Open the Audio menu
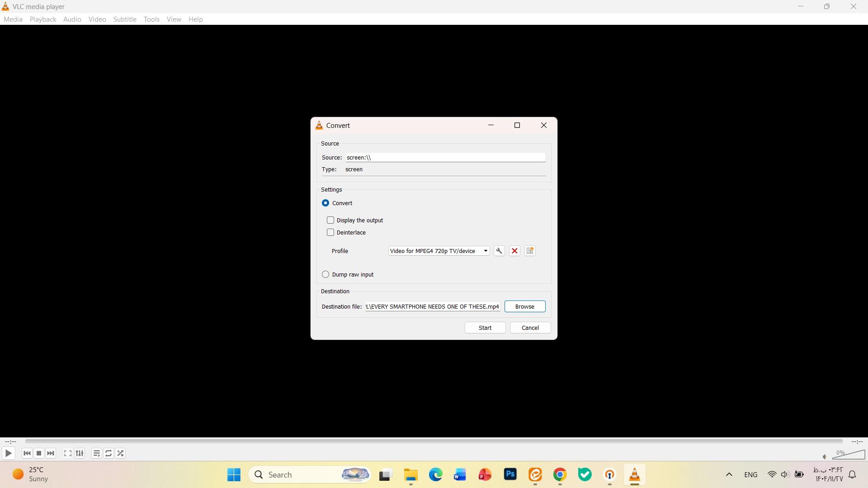 [x=72, y=19]
